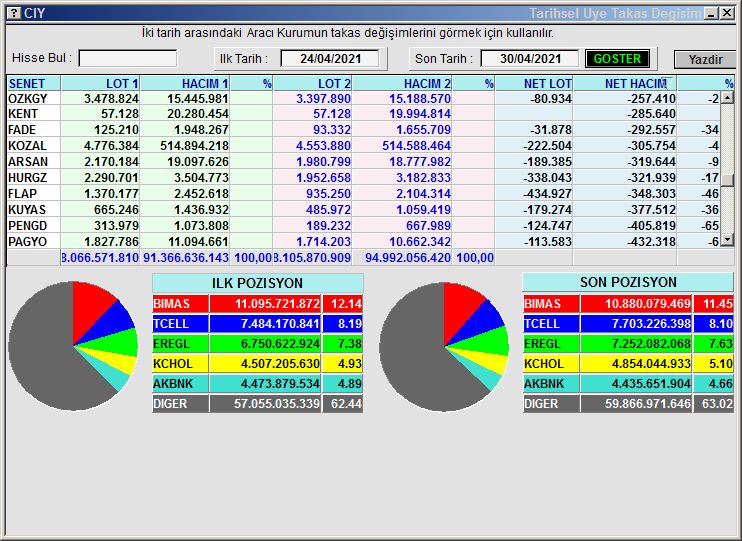The image size is (742, 541).
Task: Click table scrollbar down arrow
Action: point(728,240)
